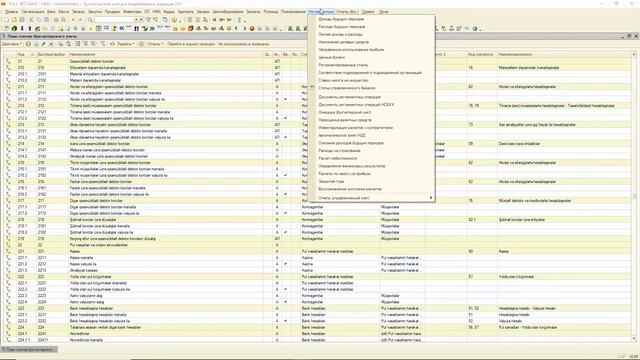Open the search field dropdown arrow

(136, 20)
